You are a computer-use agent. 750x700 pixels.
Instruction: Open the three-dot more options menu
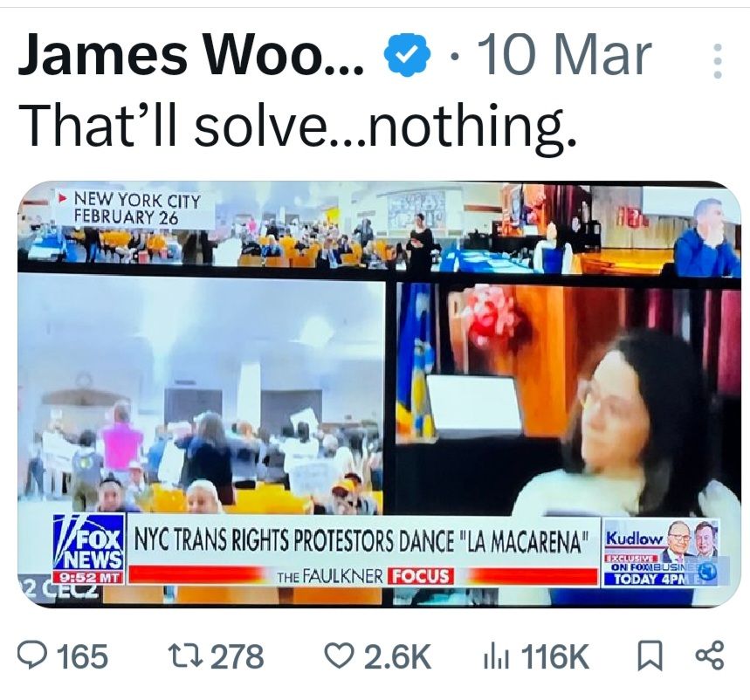click(x=717, y=61)
